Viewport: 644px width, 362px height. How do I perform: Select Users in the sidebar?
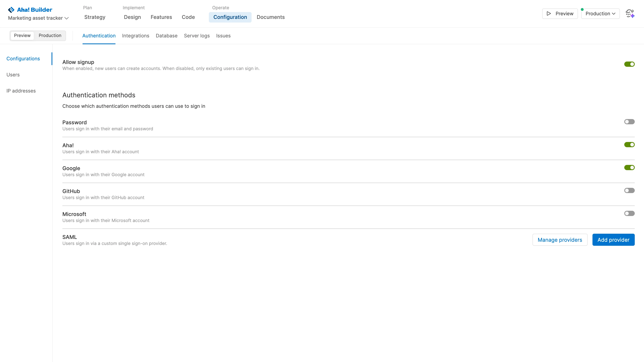click(13, 75)
